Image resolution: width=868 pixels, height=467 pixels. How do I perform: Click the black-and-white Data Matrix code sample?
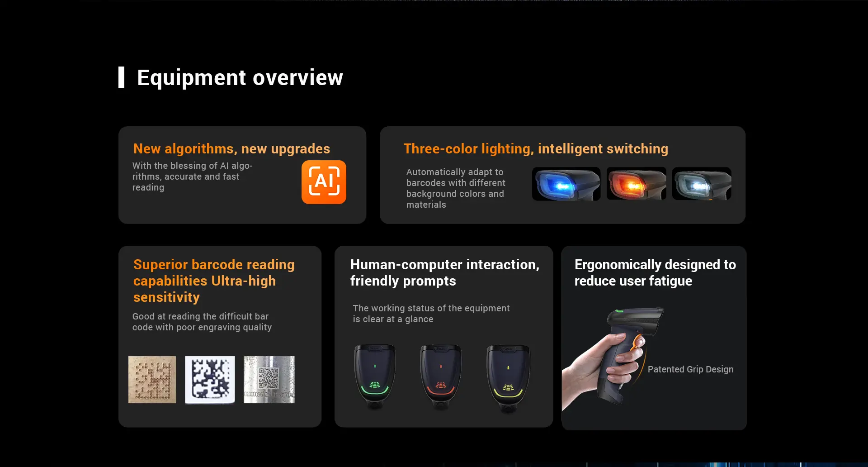(210, 380)
